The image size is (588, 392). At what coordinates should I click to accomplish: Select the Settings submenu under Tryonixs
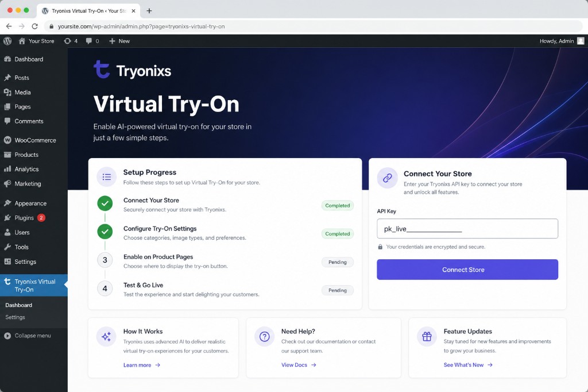coord(15,317)
